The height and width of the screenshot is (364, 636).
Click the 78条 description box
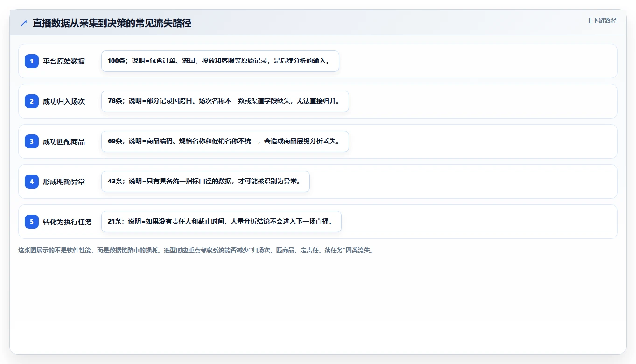pos(225,101)
